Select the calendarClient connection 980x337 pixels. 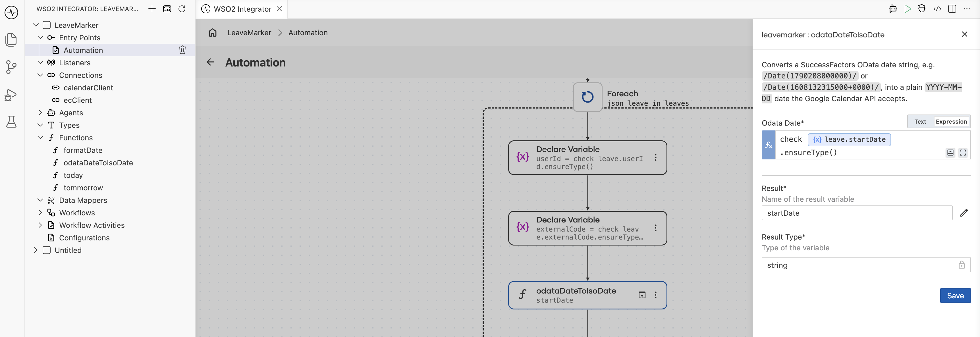(88, 88)
